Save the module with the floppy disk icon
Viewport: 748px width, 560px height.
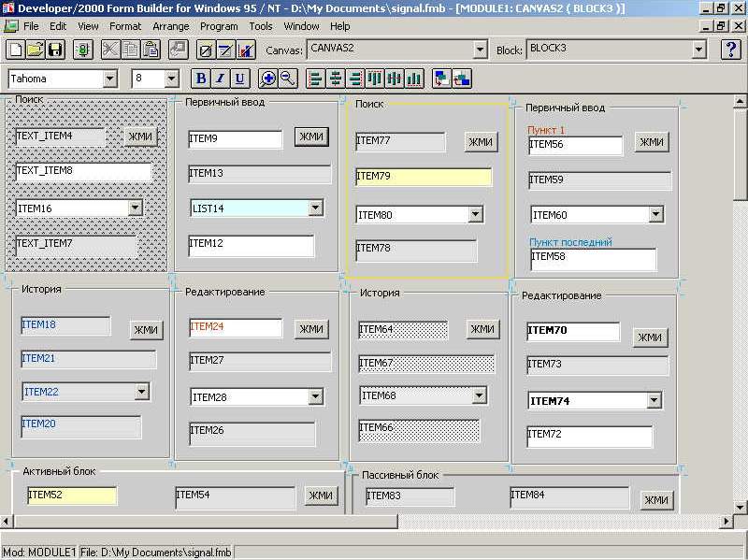[x=55, y=50]
